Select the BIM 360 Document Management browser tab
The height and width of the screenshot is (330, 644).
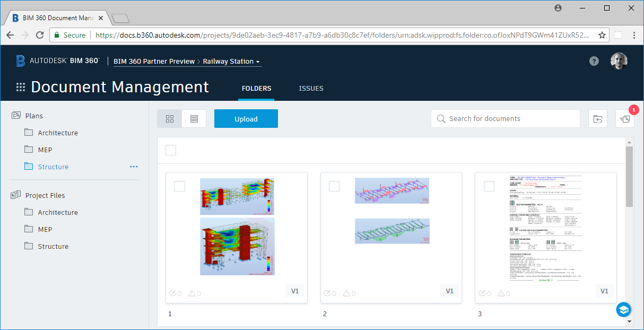tap(58, 18)
